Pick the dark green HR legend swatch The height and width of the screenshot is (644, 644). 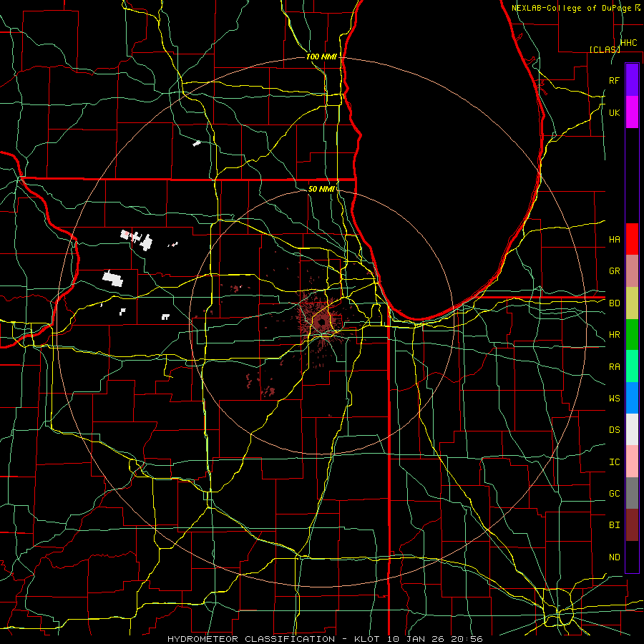pos(632,335)
